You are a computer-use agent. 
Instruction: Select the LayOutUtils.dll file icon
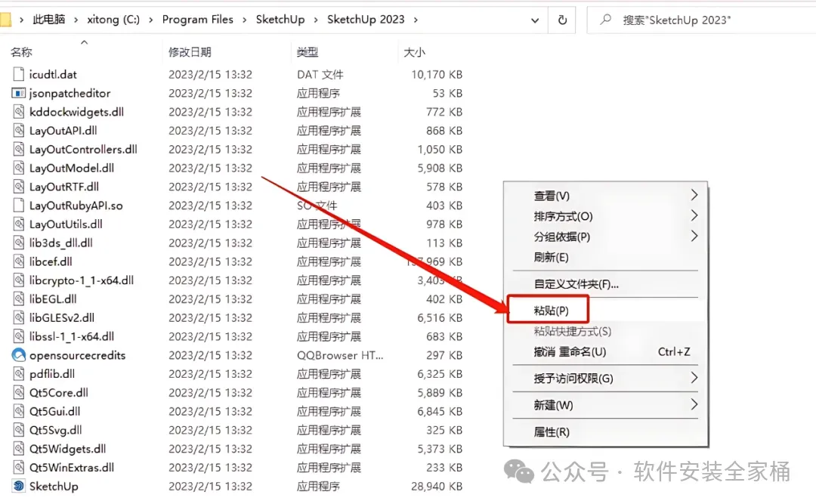(19, 224)
